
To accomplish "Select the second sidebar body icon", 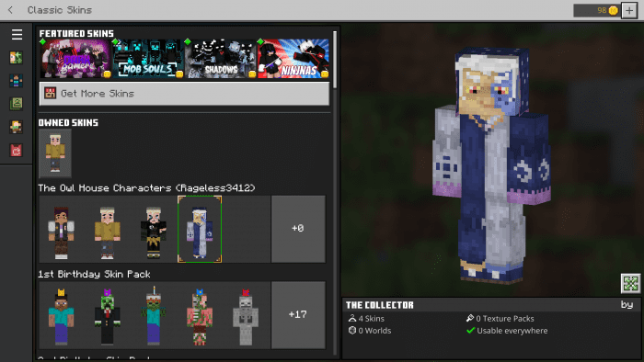I will coord(16,81).
